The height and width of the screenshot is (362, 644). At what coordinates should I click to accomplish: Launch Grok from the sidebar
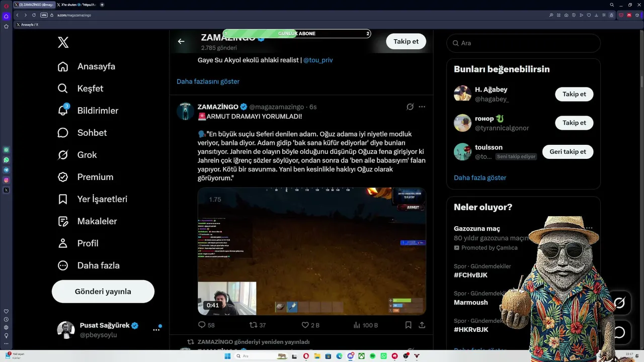(77, 155)
